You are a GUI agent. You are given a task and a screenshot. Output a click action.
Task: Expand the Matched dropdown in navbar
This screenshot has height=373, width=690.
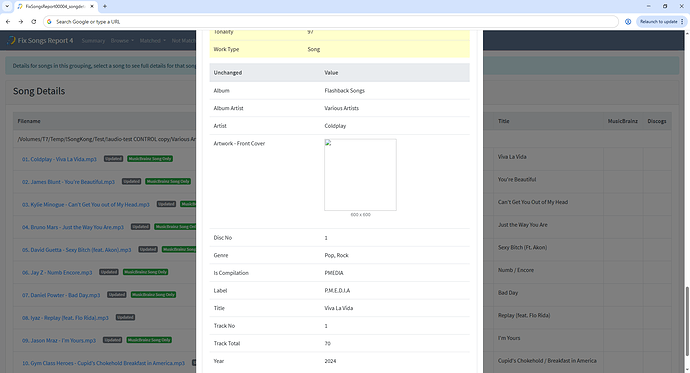point(153,40)
